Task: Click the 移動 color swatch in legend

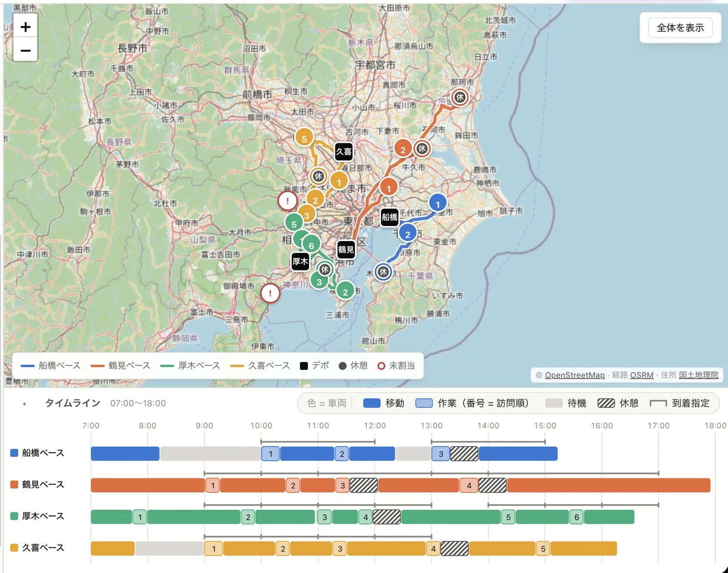Action: 372,403
